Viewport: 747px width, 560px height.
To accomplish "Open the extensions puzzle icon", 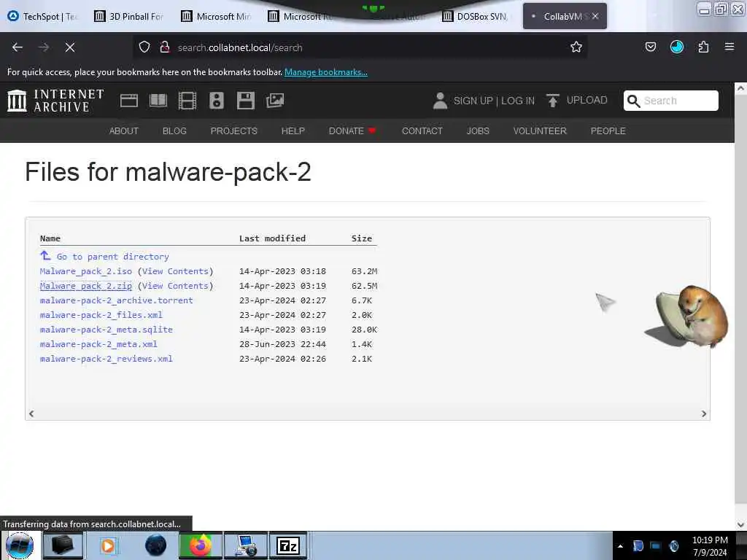I will [x=703, y=47].
